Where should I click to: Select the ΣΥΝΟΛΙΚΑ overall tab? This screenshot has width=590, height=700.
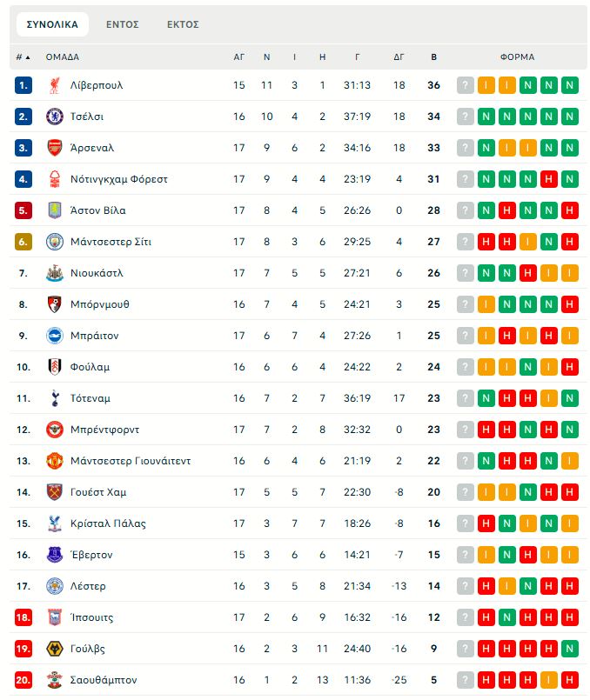pos(52,24)
